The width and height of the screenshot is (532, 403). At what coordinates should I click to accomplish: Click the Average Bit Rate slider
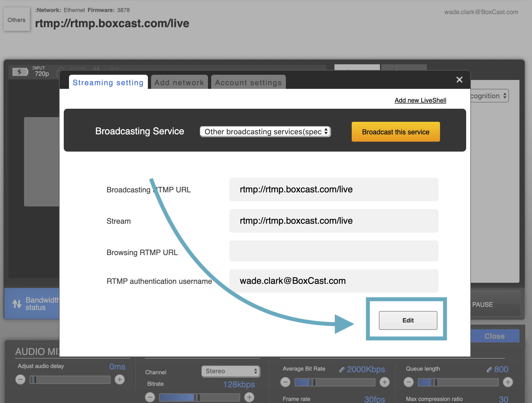(335, 382)
